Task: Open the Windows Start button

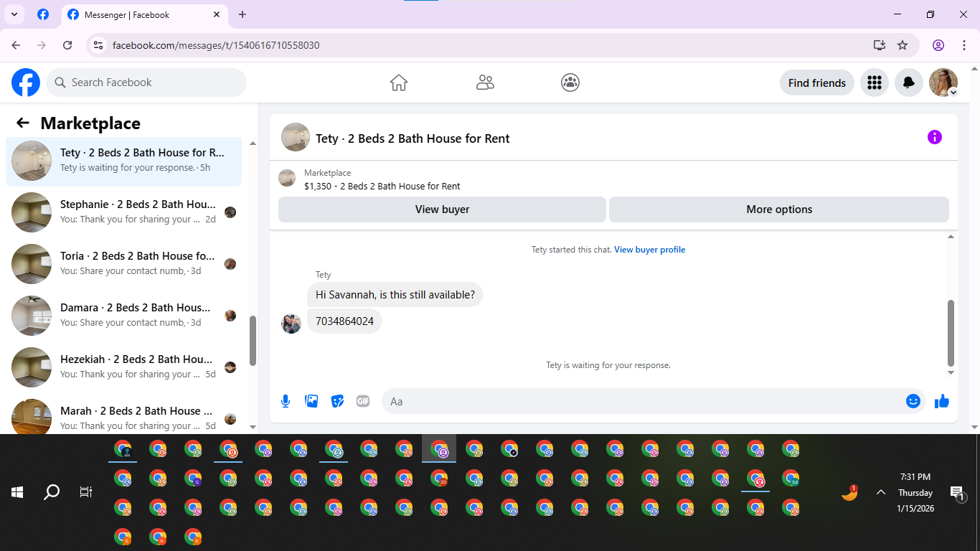Action: pos(17,492)
